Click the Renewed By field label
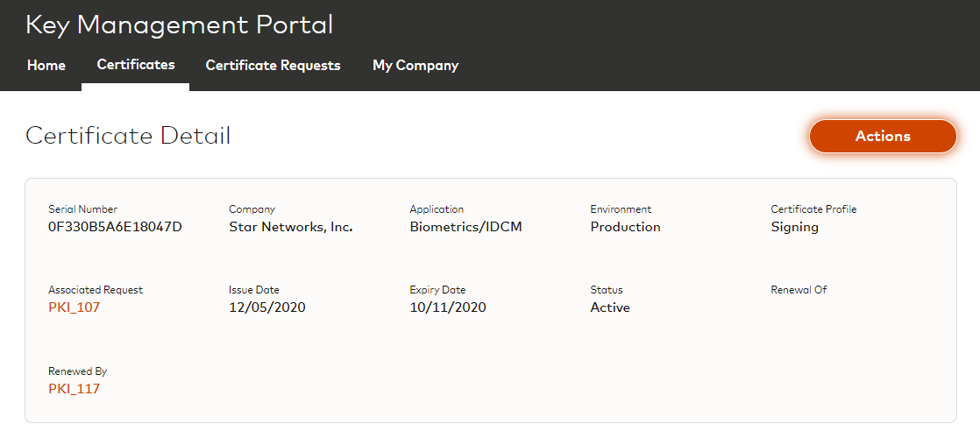The image size is (980, 431). pyautogui.click(x=78, y=371)
